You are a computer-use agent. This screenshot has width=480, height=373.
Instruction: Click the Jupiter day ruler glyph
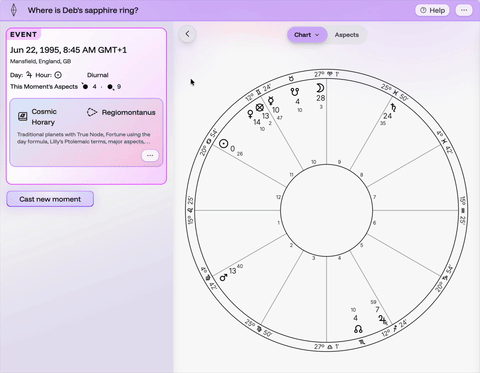[x=29, y=75]
